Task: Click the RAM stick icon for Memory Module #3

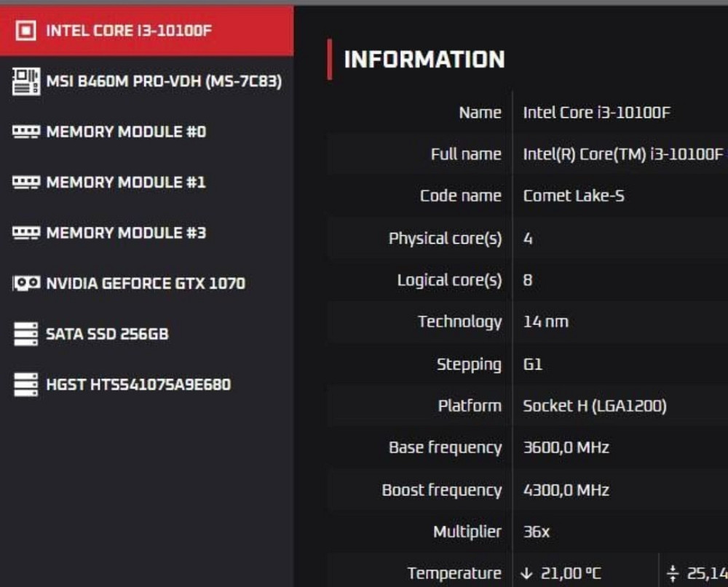Action: pyautogui.click(x=26, y=233)
